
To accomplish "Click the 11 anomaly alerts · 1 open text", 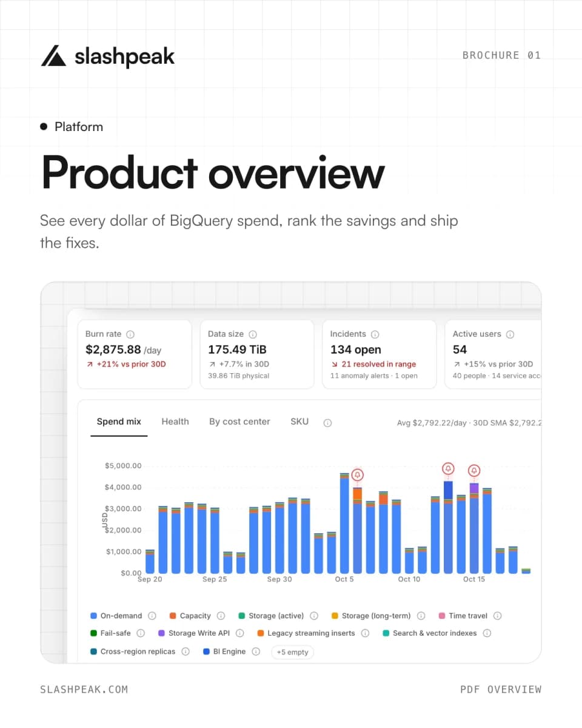I will (374, 376).
